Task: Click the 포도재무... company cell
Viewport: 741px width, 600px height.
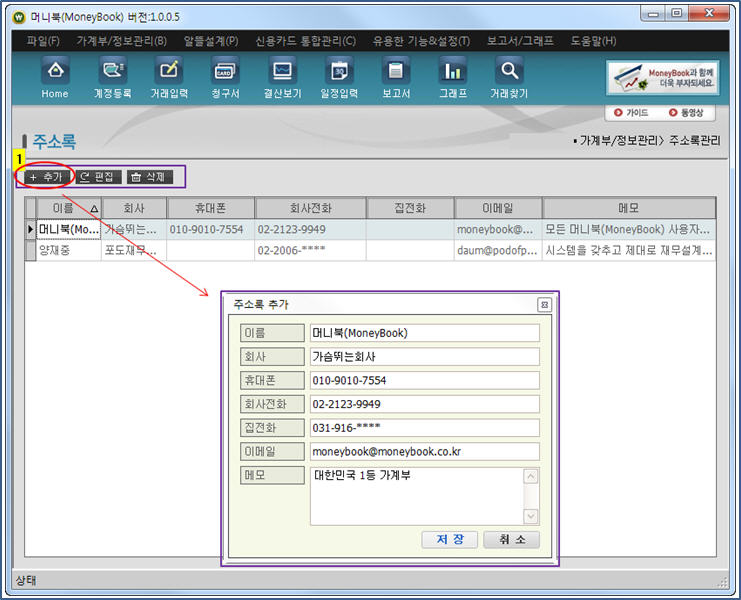Action: click(134, 250)
